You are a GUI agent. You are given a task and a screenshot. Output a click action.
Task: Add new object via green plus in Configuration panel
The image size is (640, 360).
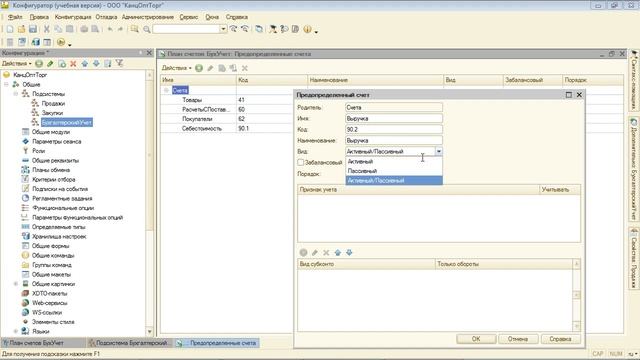coord(39,64)
